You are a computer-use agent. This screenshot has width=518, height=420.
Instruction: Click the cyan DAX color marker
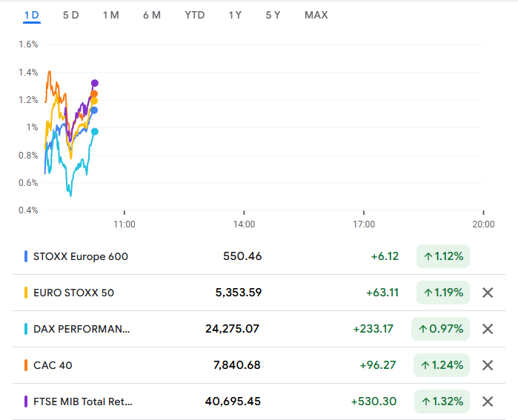[x=26, y=329]
